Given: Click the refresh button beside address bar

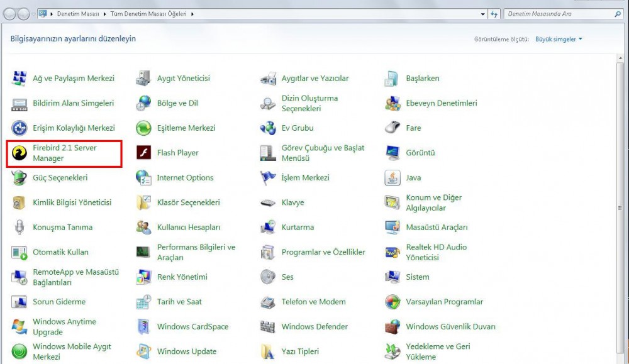Looking at the screenshot, I should [494, 14].
